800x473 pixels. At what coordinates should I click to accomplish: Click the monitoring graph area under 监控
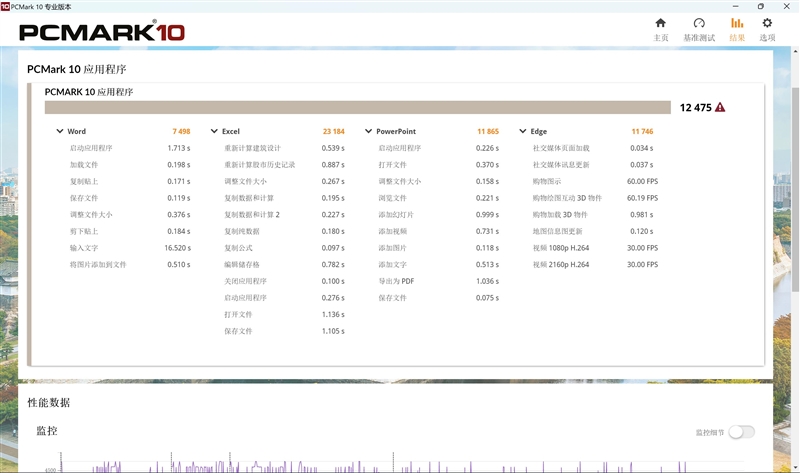click(398, 462)
